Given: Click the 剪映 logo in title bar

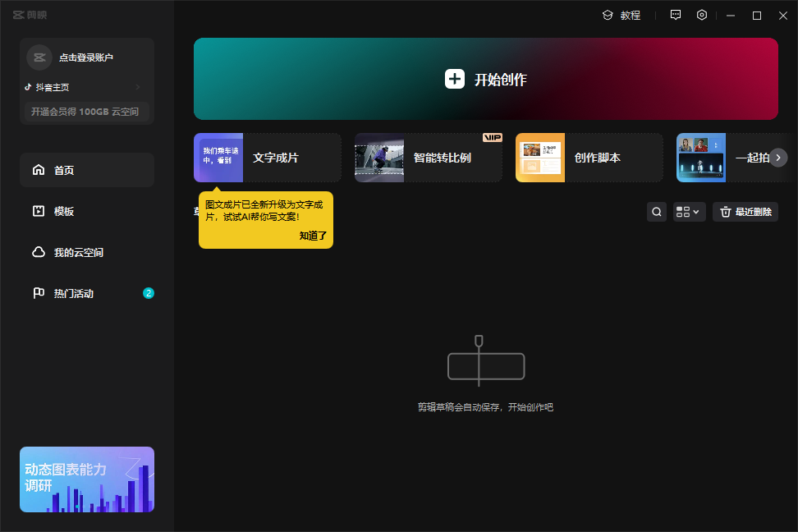Looking at the screenshot, I should click(x=30, y=15).
